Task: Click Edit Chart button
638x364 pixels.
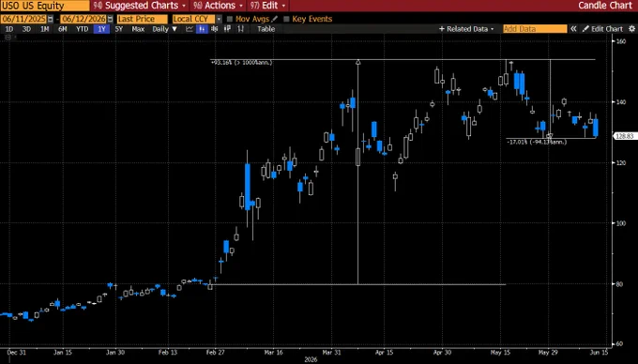Action: pyautogui.click(x=602, y=29)
